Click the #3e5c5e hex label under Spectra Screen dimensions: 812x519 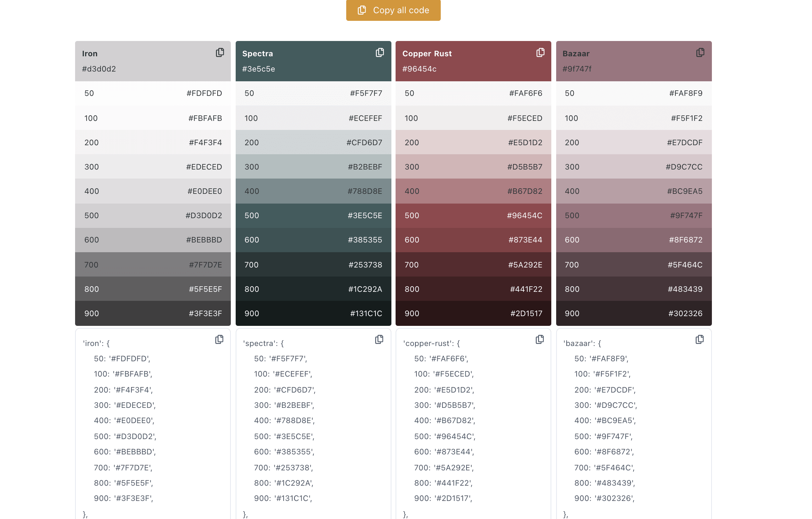258,69
